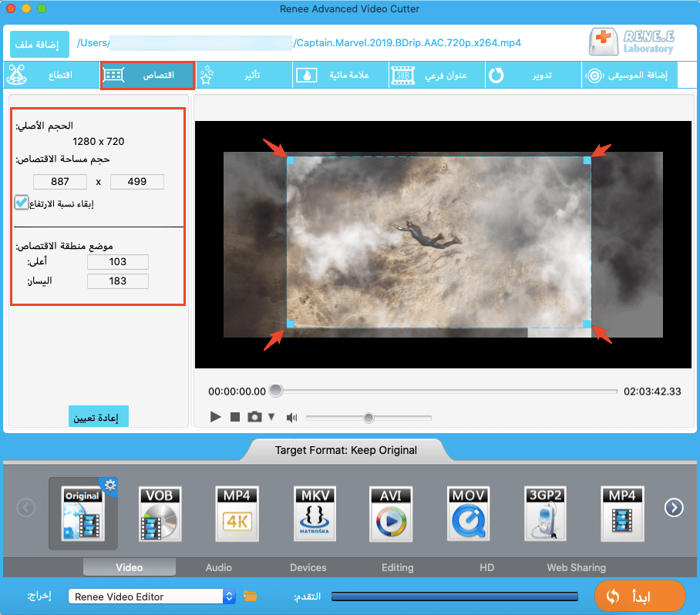Screen dimensions: 700x615
Task: Show next formats with right arrow
Action: tap(674, 507)
